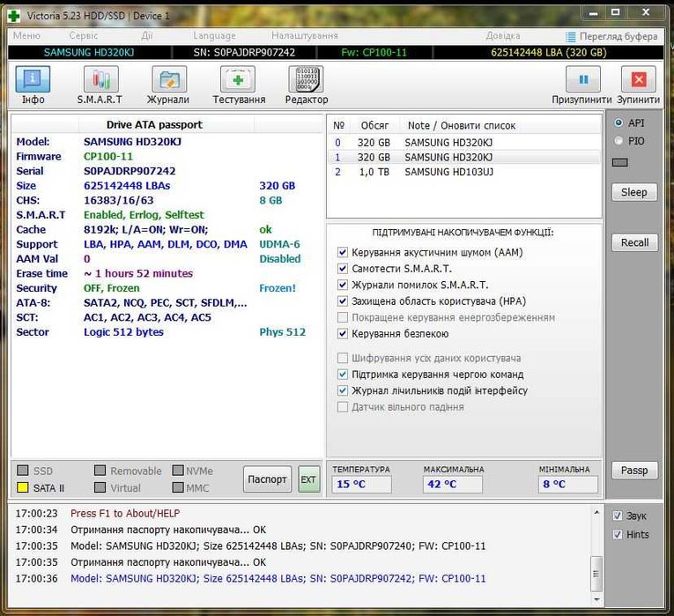Screen dimensions: 674x616
Task: Click the Зупинити stop icon
Action: click(639, 80)
